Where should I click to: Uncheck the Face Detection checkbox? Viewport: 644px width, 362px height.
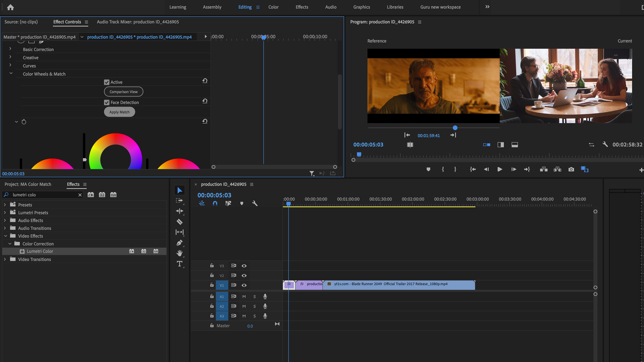click(107, 103)
